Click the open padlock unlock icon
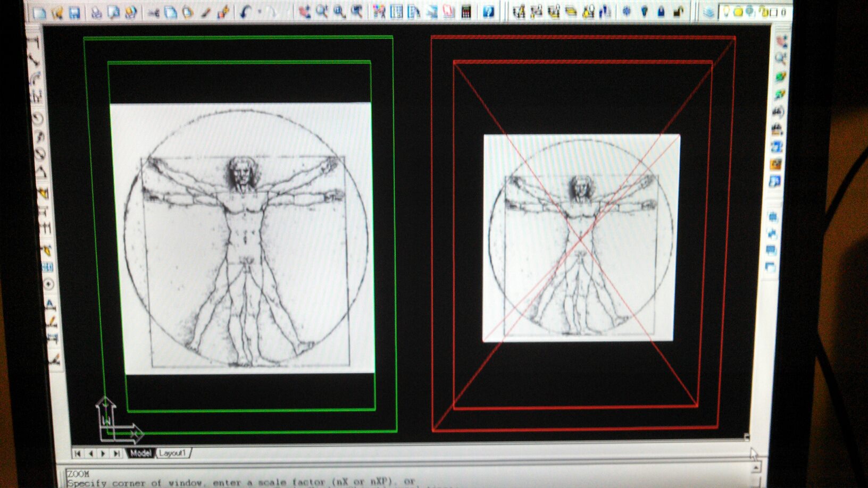The width and height of the screenshot is (868, 488). (x=678, y=11)
